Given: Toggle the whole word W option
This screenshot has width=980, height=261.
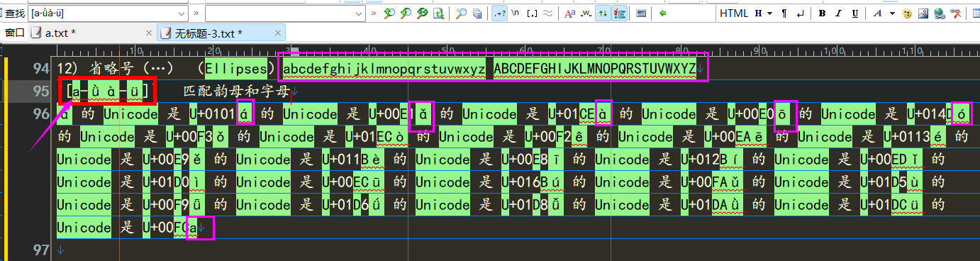Looking at the screenshot, I should (x=586, y=13).
